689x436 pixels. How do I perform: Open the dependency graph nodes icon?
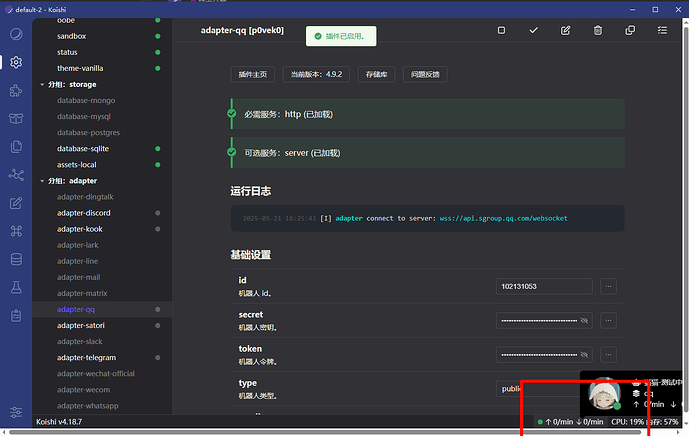(16, 175)
